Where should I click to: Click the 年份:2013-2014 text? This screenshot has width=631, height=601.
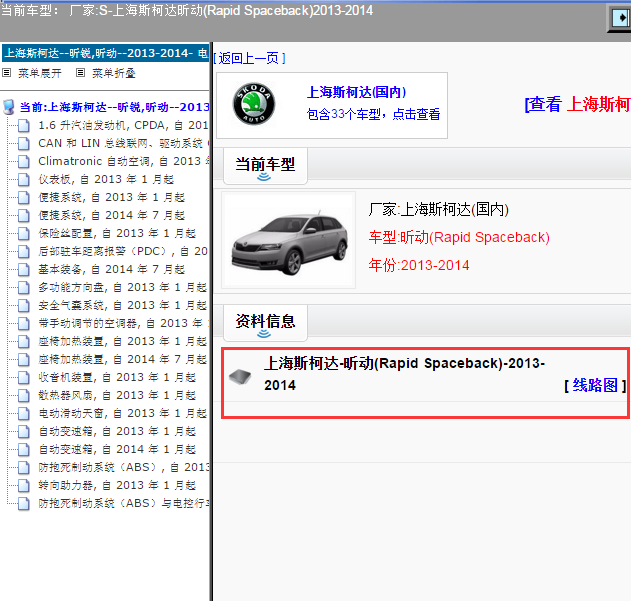pos(419,266)
